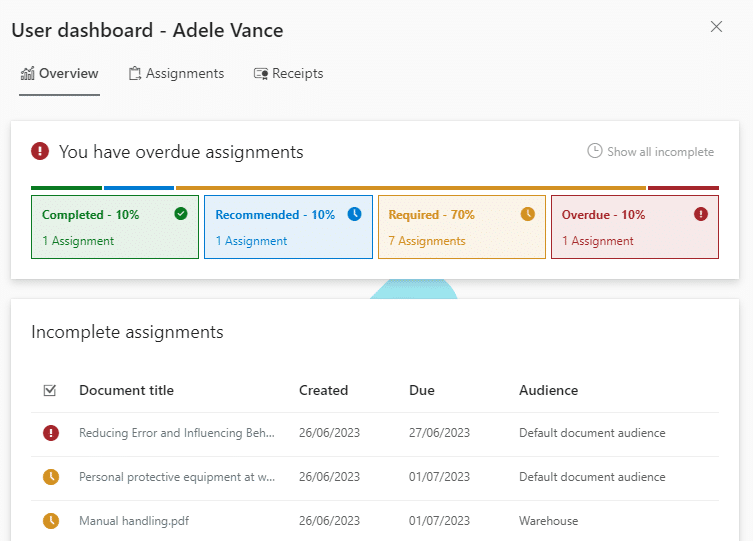Toggle the select-all checkbox in table header
This screenshot has height=541, width=753.
tap(50, 390)
